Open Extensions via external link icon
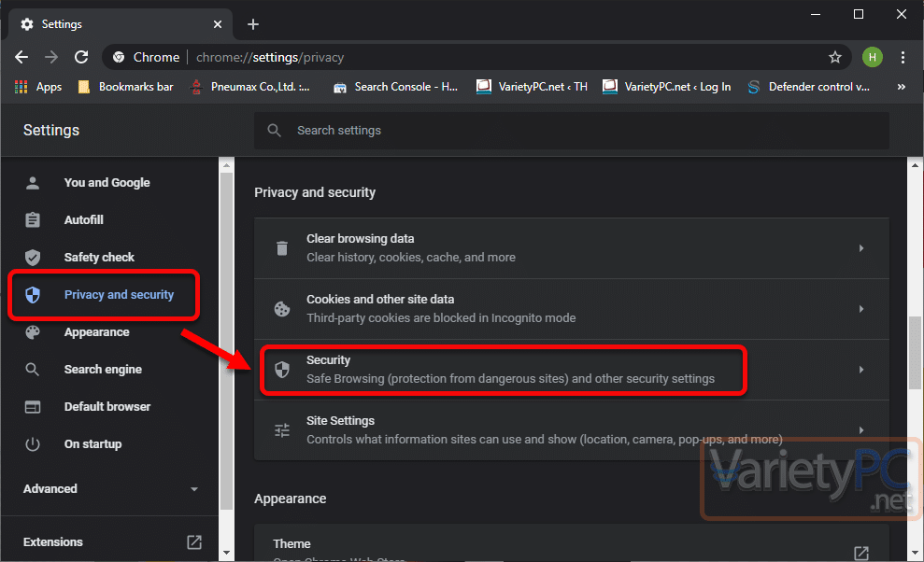This screenshot has width=924, height=562. (194, 542)
